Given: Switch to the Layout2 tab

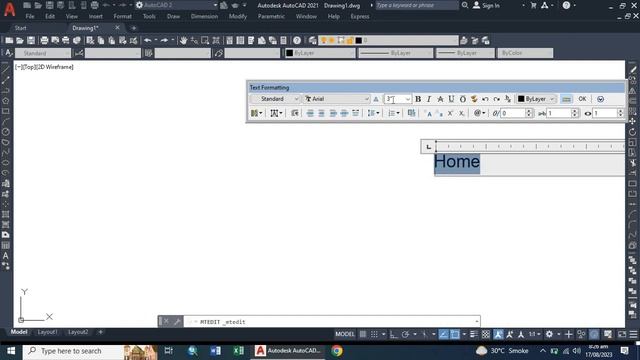Looking at the screenshot, I should coord(78,332).
